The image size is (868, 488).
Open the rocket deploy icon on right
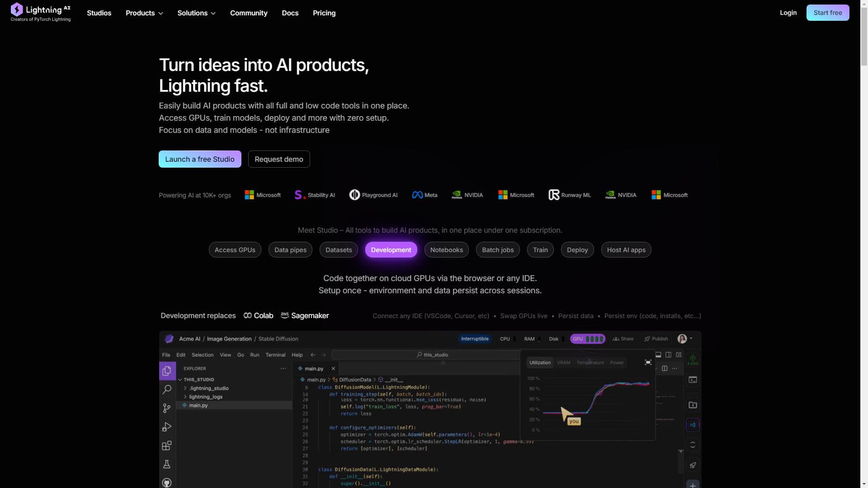pos(693,465)
